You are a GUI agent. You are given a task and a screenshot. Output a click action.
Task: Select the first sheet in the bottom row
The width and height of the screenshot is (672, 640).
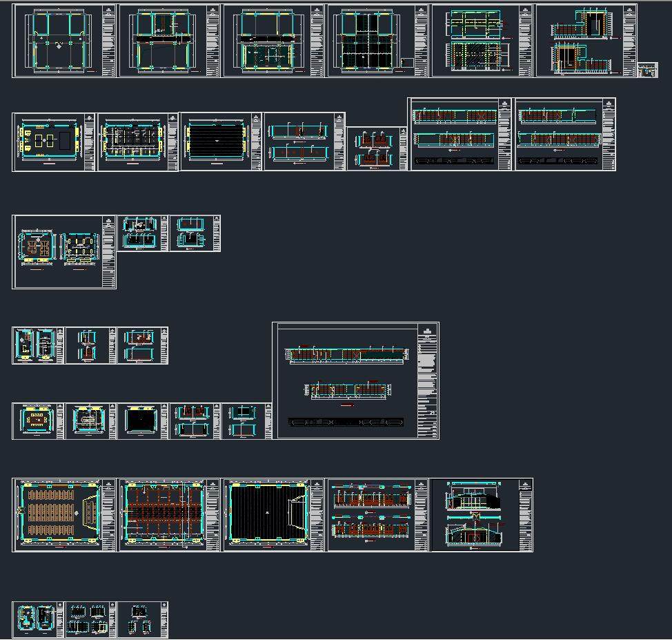(x=39, y=619)
